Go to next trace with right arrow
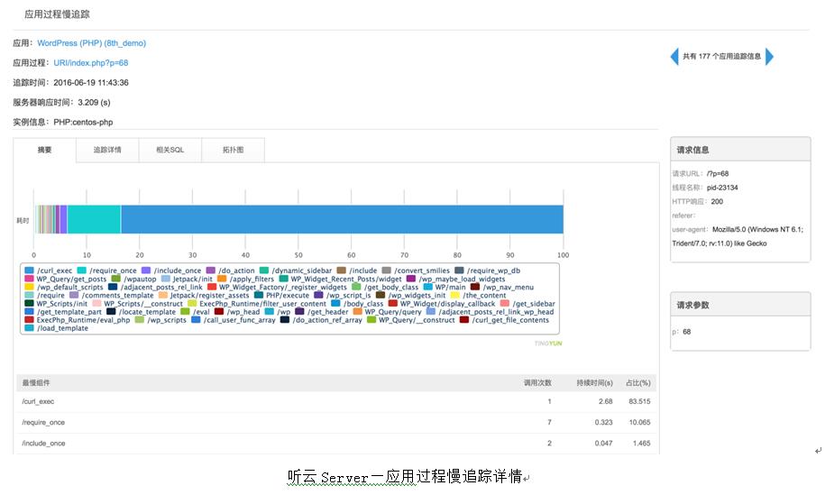The height and width of the screenshot is (504, 825). [x=769, y=56]
